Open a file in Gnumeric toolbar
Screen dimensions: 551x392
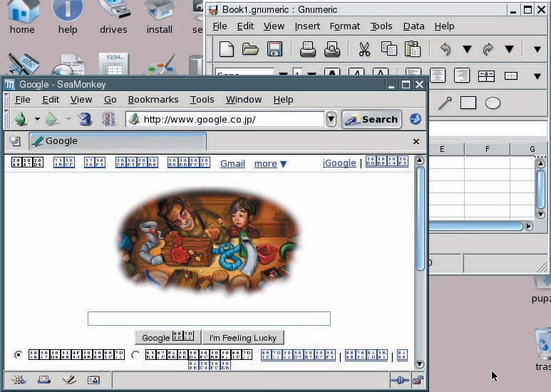pos(250,49)
